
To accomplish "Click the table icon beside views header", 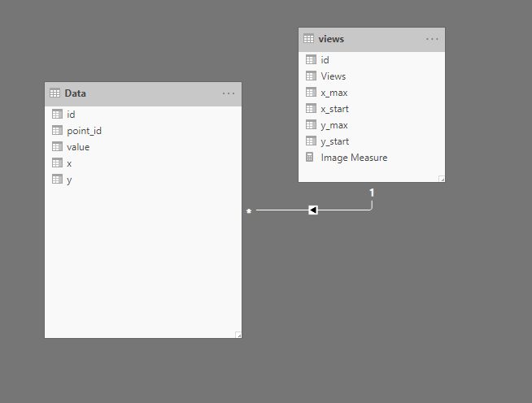I will [x=309, y=39].
